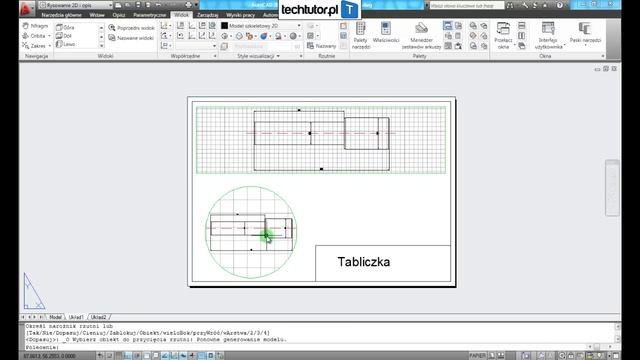Switch to the Model layout tab
Viewport: 640px width, 360px height.
(55, 317)
